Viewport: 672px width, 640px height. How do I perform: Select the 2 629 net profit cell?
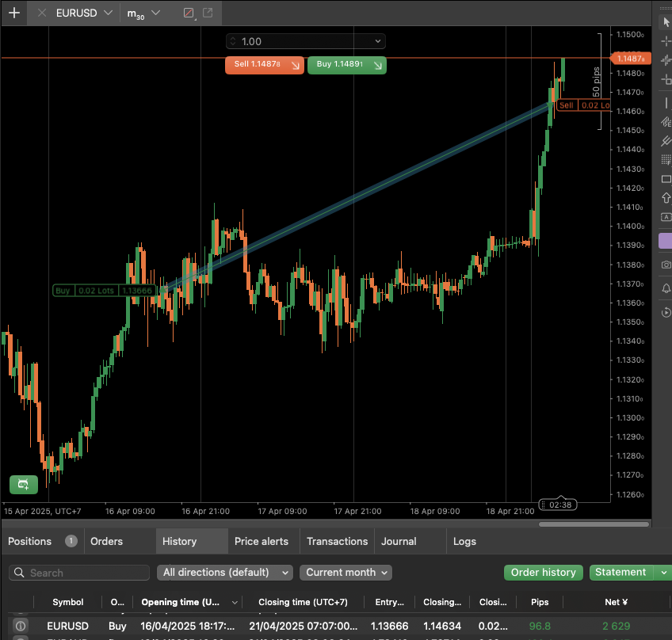[x=617, y=627]
